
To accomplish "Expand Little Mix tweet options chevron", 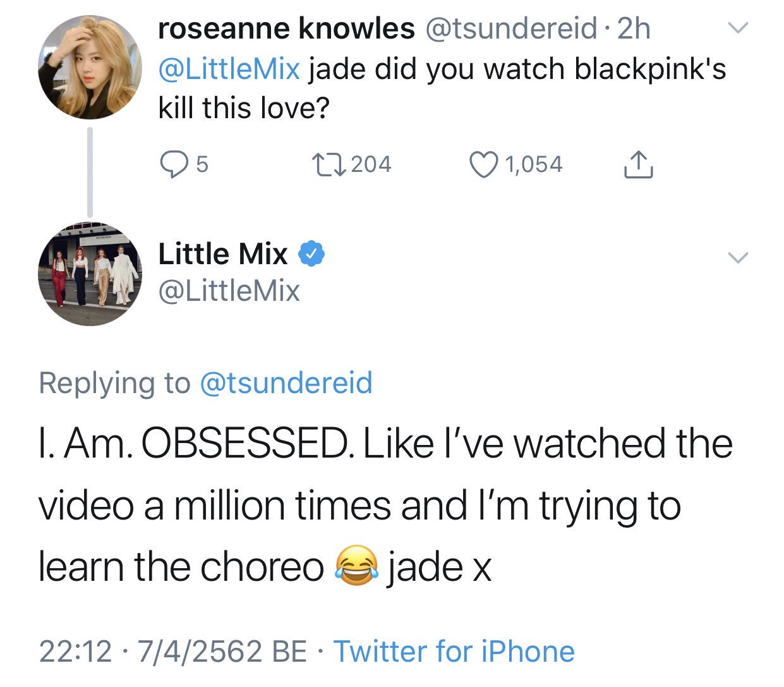I will click(738, 257).
